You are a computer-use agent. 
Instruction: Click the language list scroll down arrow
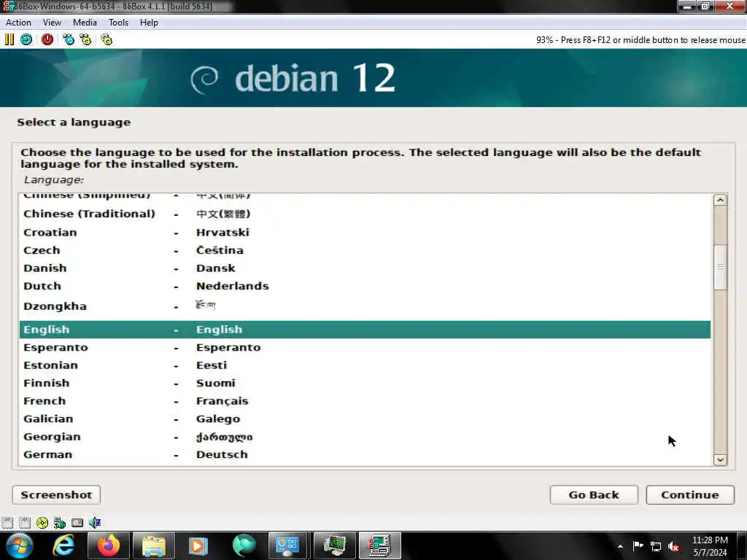[x=720, y=459]
